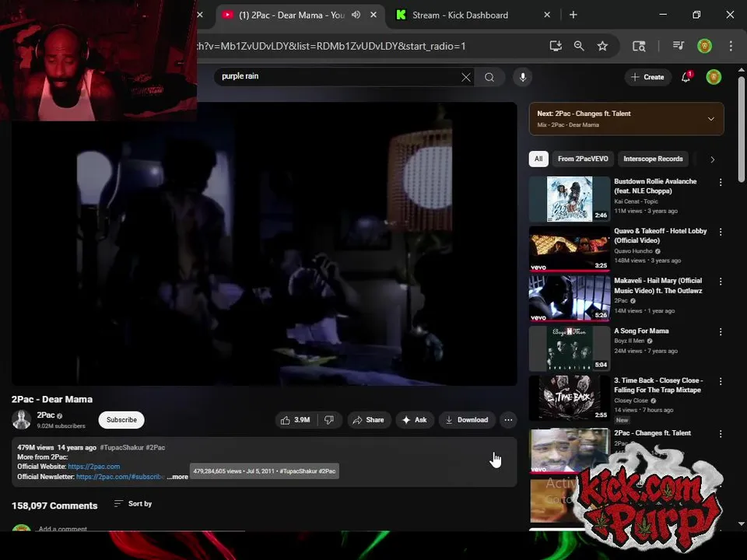The width and height of the screenshot is (747, 560).
Task: Bookmark this page with the star icon
Action: tap(602, 46)
